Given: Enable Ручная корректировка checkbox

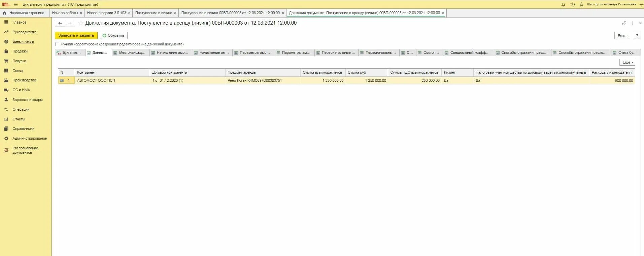Looking at the screenshot, I should [57, 44].
